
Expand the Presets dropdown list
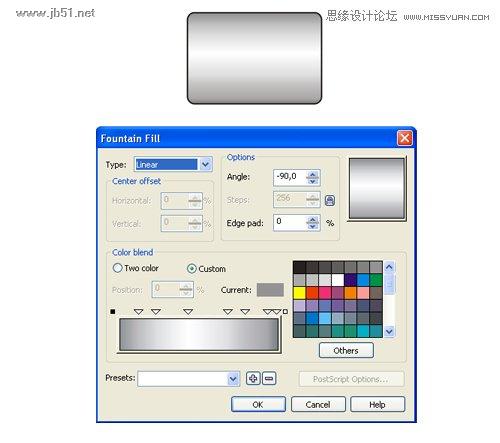click(x=233, y=379)
